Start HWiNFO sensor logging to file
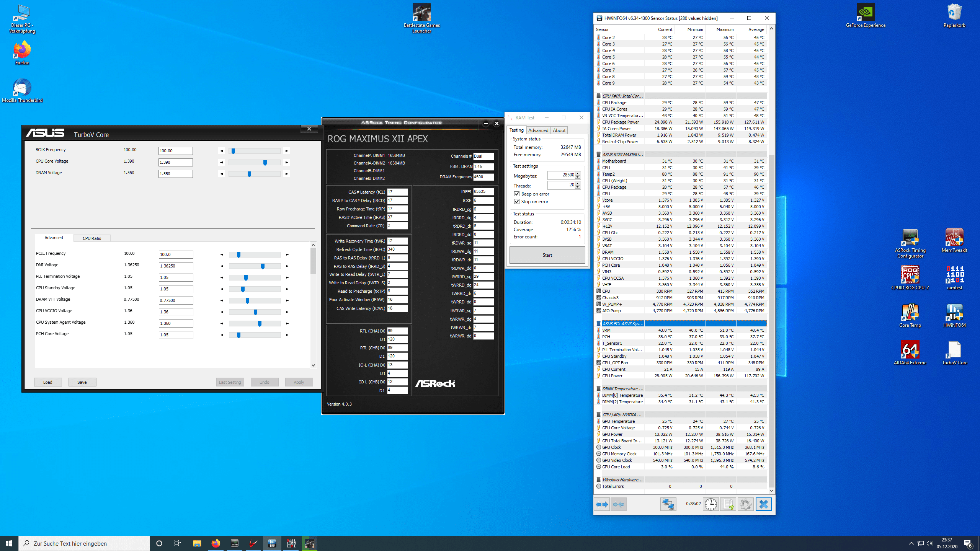Image resolution: width=980 pixels, height=551 pixels. pyautogui.click(x=728, y=504)
